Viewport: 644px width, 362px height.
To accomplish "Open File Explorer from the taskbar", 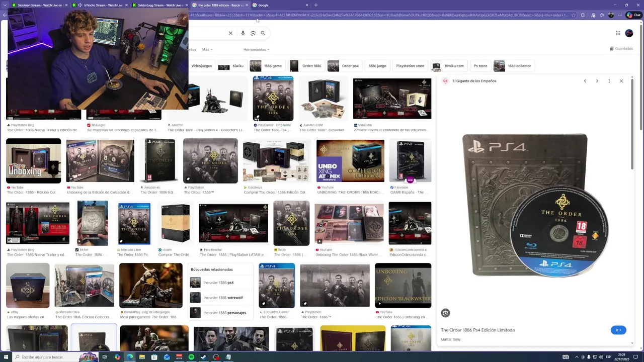I will (x=142, y=357).
